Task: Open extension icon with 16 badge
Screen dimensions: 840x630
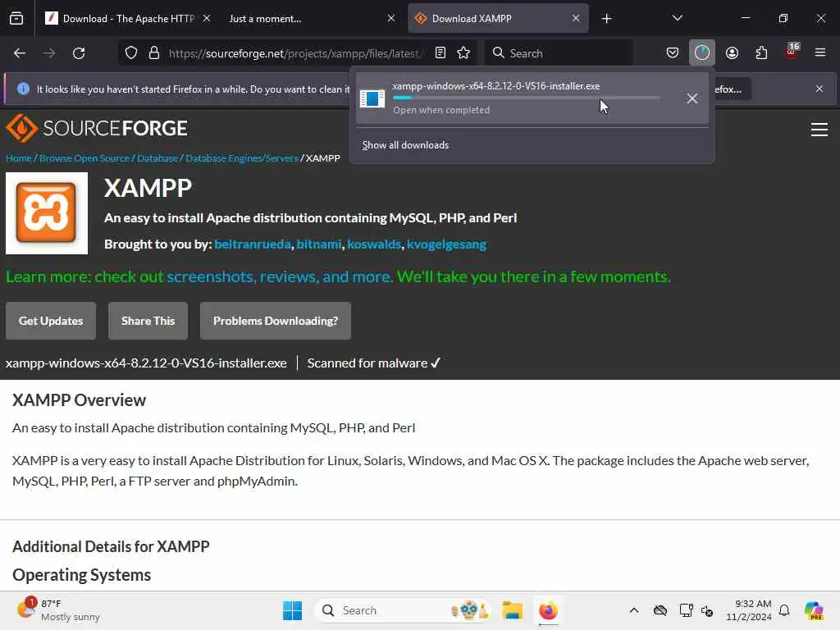Action: click(x=792, y=52)
